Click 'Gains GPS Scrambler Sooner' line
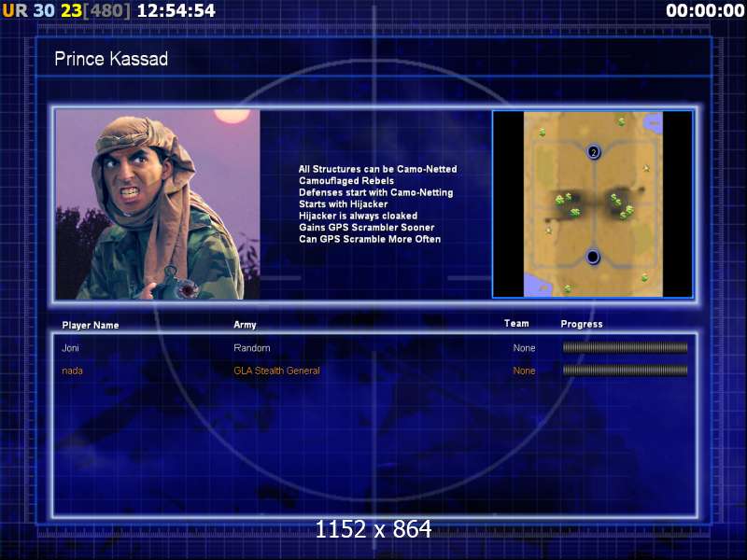 [x=366, y=227]
